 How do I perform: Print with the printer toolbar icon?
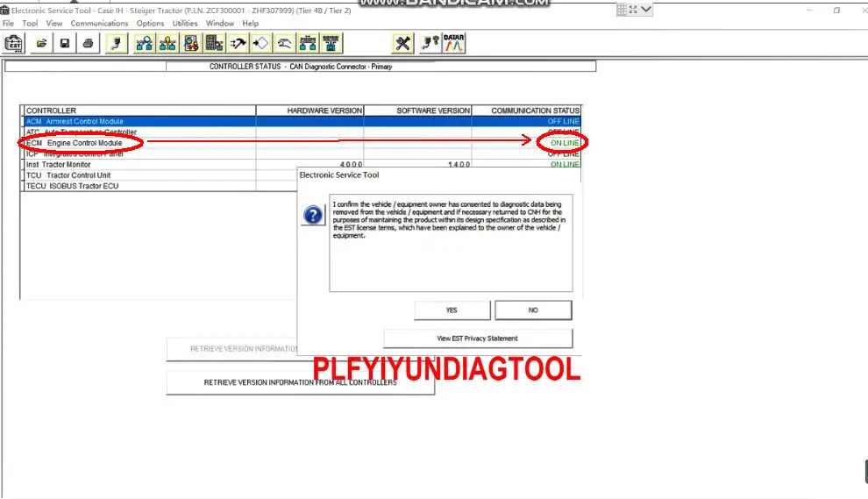click(x=88, y=43)
